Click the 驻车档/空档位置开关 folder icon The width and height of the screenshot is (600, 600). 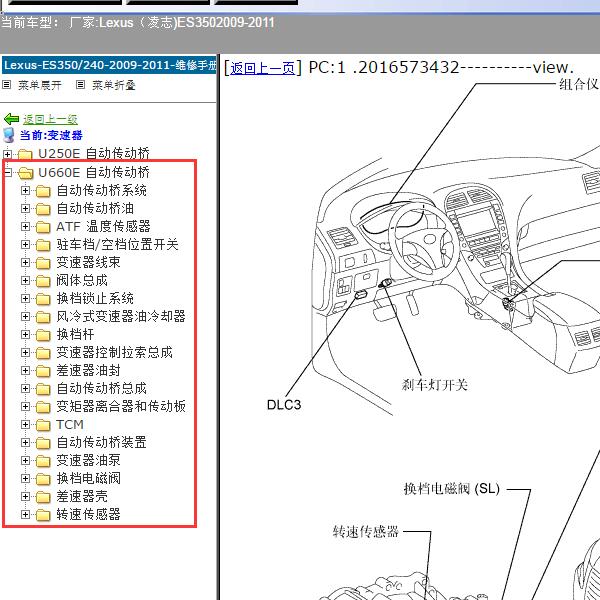click(x=43, y=245)
